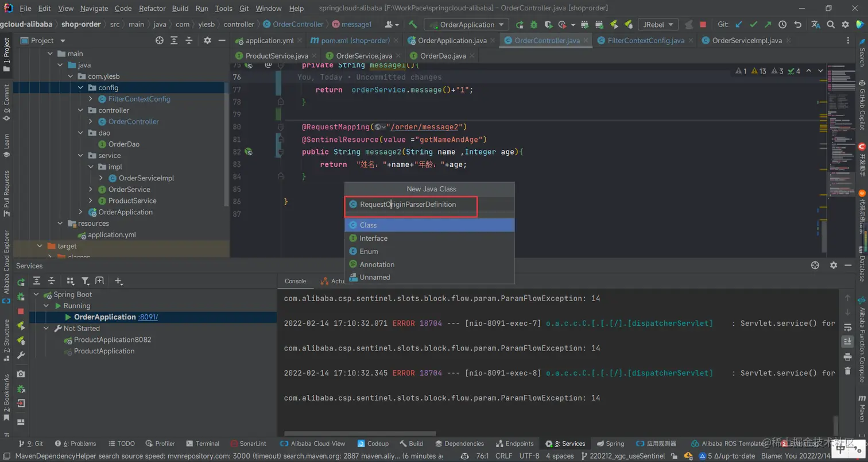Viewport: 868px width, 462px height.
Task: Open the Project view selector dropdown
Action: [44, 40]
